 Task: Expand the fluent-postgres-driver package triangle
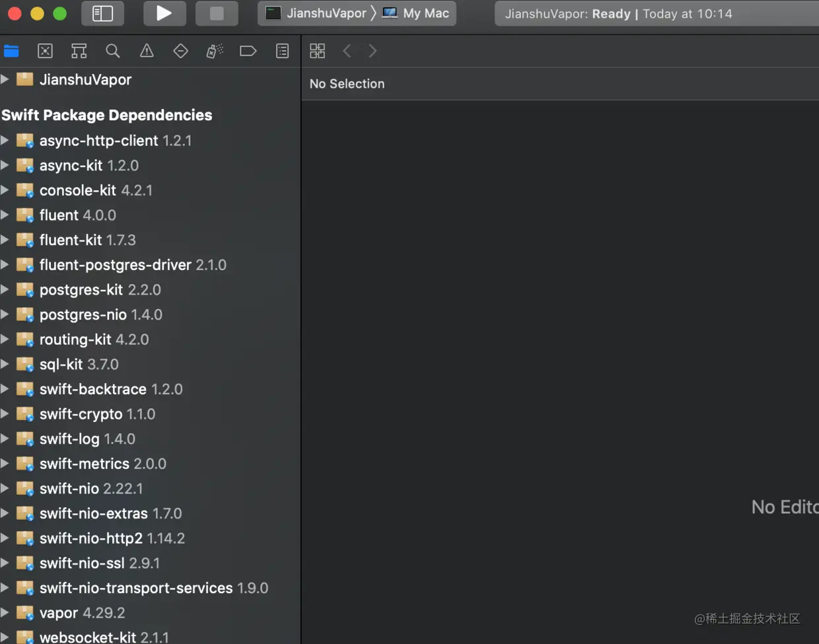5,265
